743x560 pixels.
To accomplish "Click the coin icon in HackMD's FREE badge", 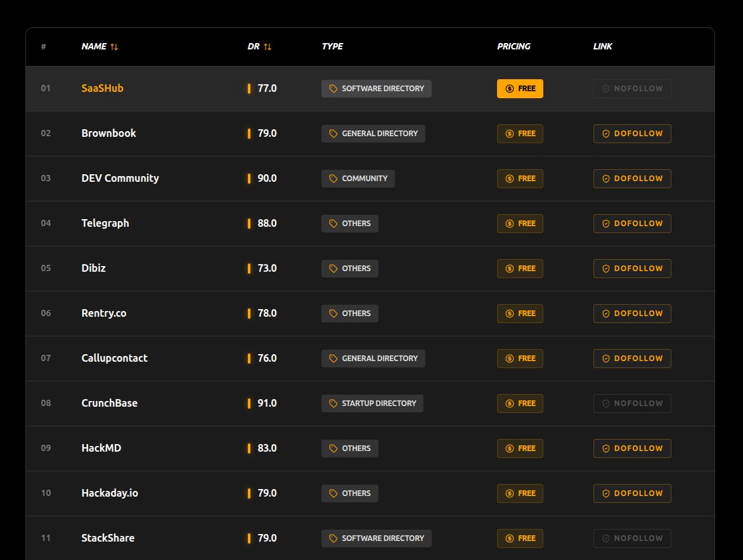I will tap(510, 449).
